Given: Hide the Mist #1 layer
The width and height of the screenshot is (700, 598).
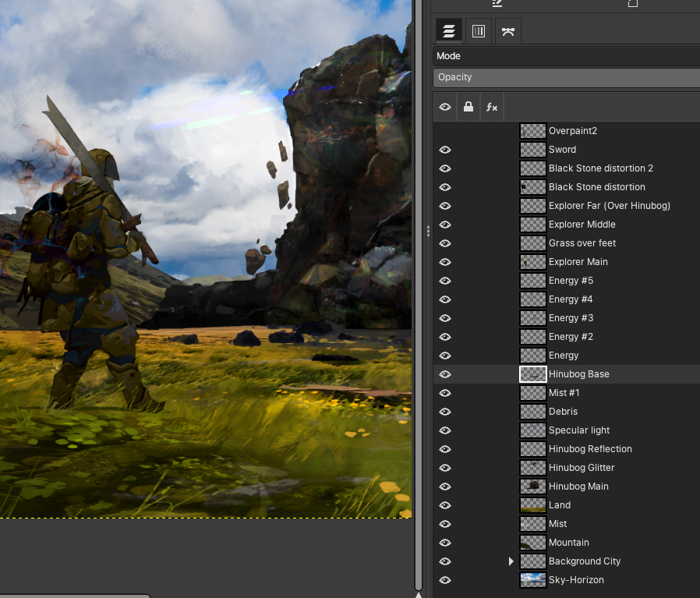Looking at the screenshot, I should [445, 393].
